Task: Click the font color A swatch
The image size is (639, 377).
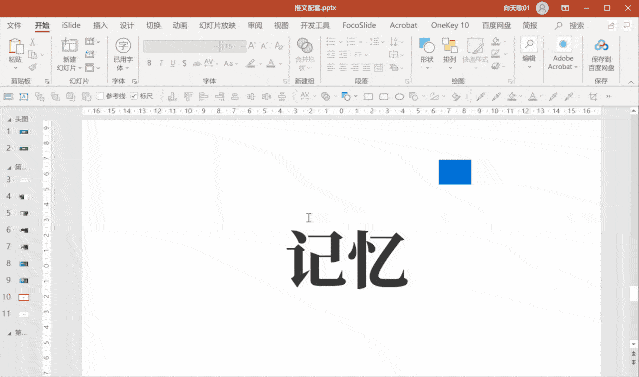Action: pos(271,64)
